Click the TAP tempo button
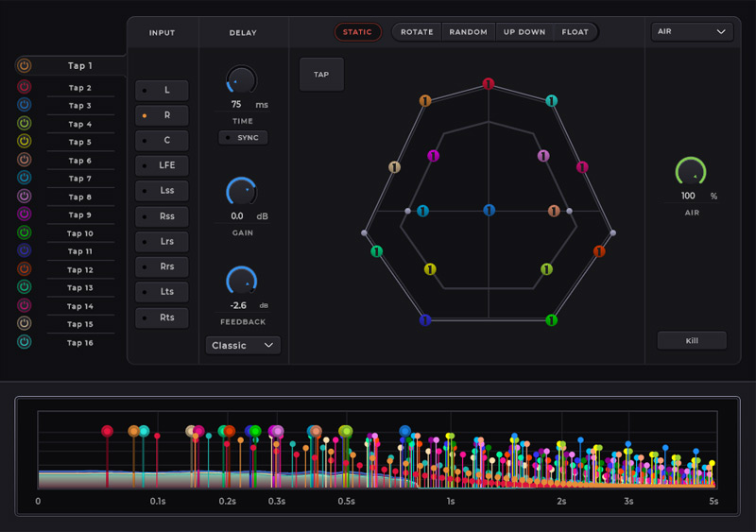 tap(321, 75)
